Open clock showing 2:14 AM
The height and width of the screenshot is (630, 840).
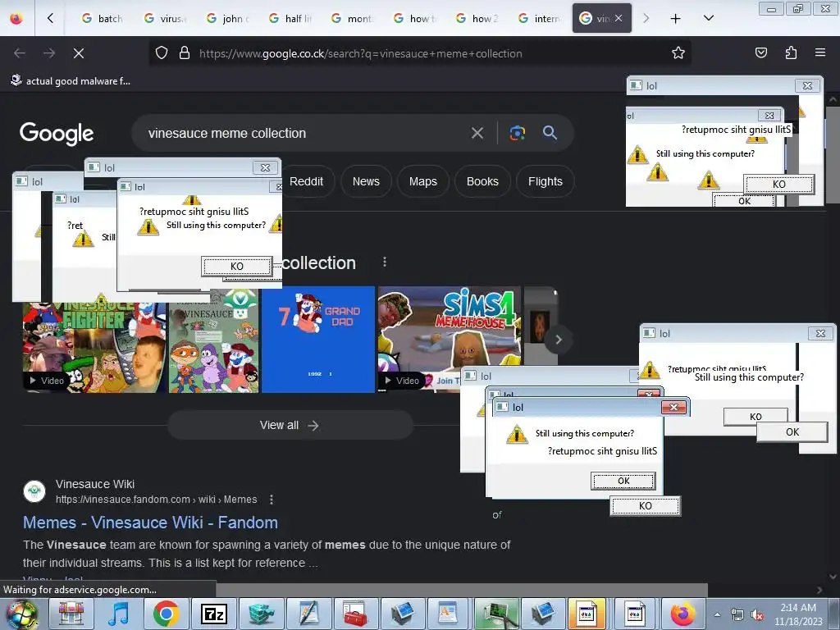coord(798,614)
